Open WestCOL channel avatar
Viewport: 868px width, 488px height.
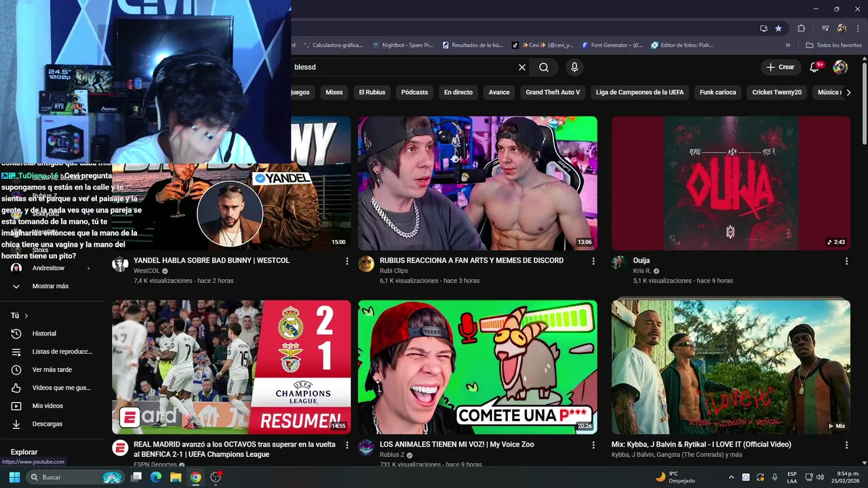pos(120,264)
